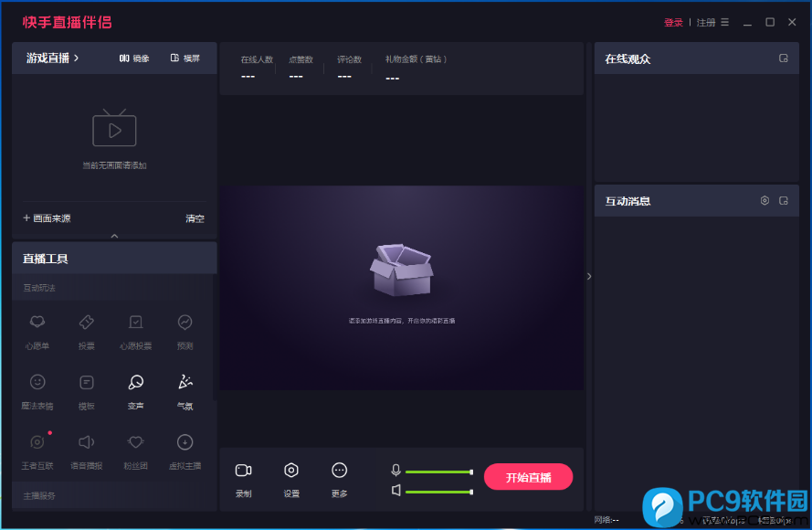The width and height of the screenshot is (812, 530).
Task: Open the 虚拟主播 virtual anchor tool
Action: coord(185,450)
